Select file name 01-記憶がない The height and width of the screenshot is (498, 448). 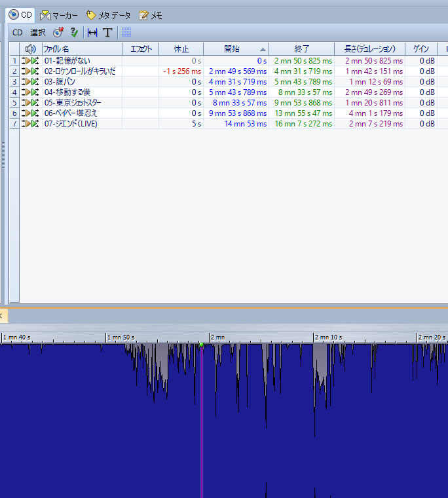point(67,61)
